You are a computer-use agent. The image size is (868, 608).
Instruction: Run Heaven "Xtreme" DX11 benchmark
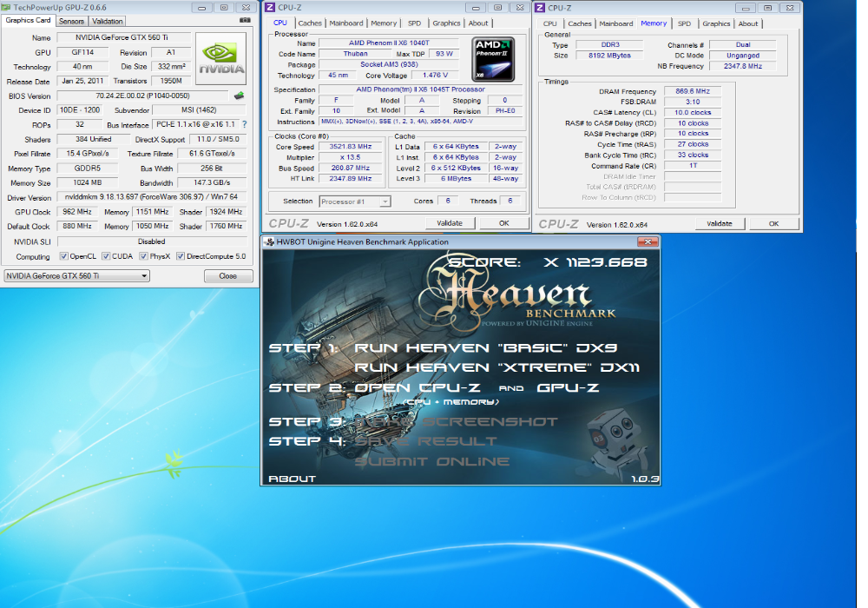[497, 367]
